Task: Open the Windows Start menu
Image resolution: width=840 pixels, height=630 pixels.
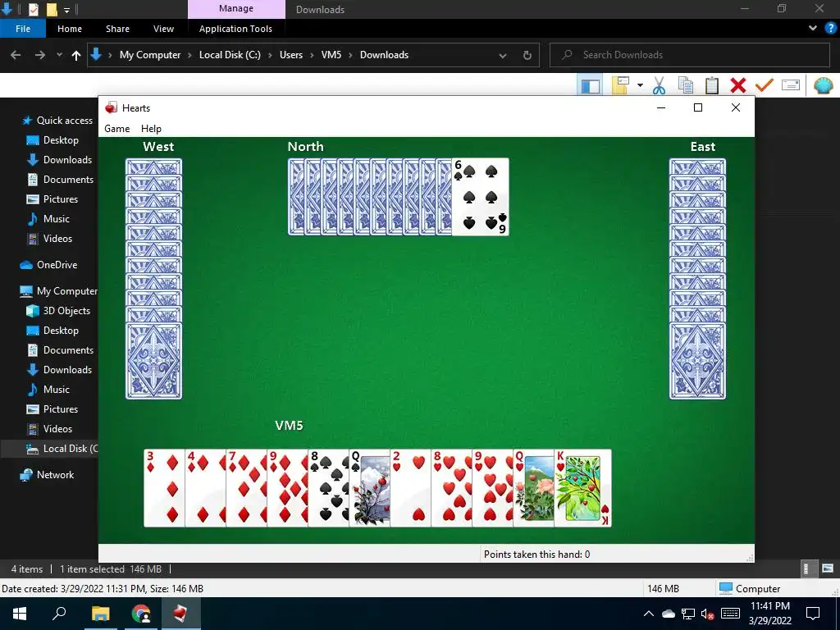Action: click(20, 614)
